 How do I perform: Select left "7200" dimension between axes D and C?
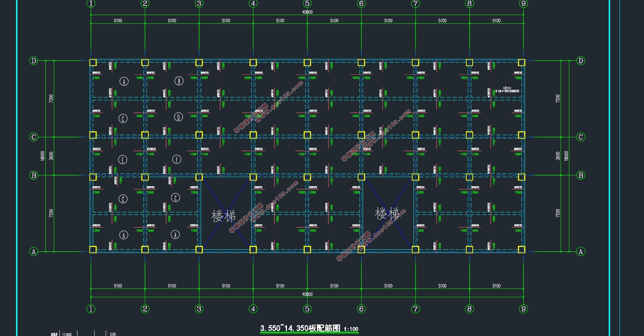pyautogui.click(x=51, y=98)
